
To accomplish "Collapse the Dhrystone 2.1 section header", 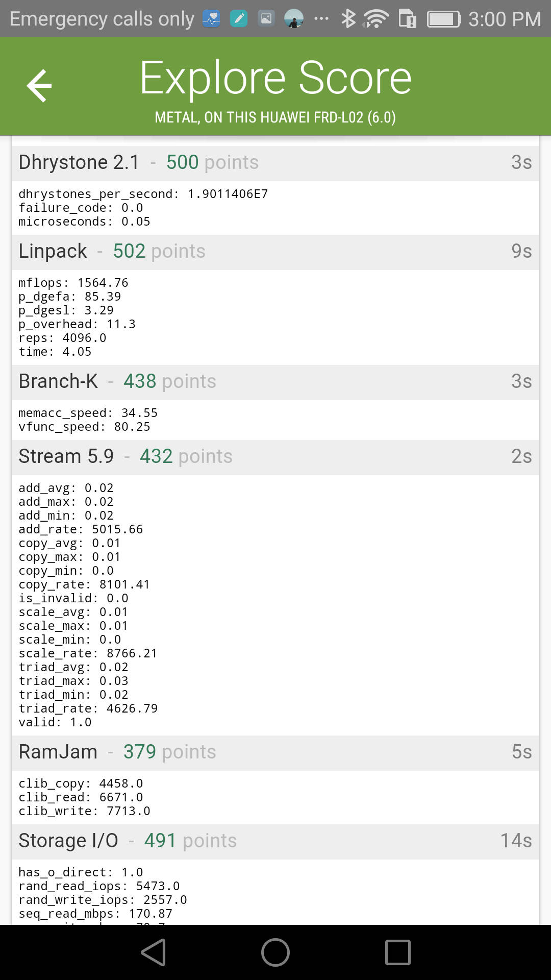I will 275,163.
